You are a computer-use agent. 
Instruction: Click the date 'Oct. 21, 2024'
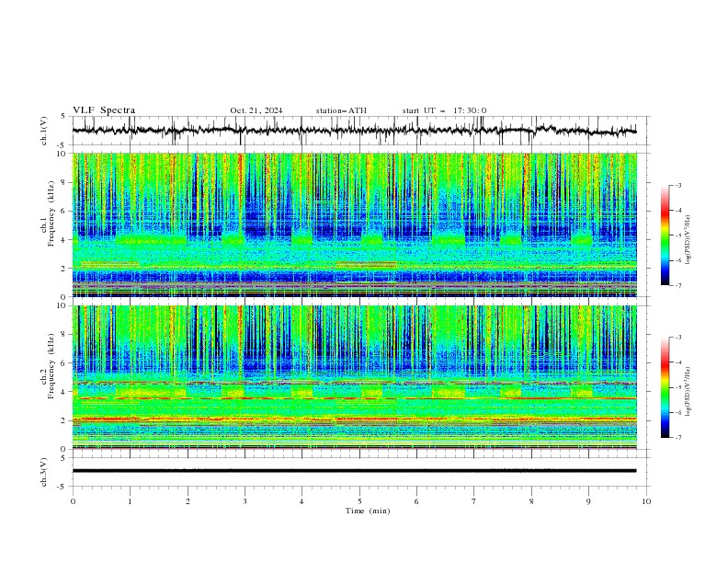(x=256, y=110)
